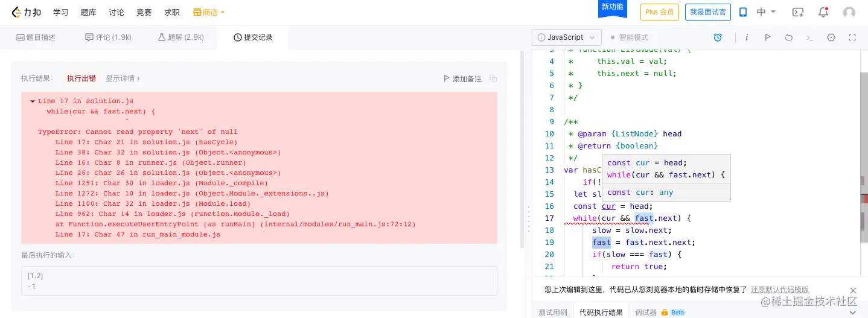Place cursor on code line 17 while statement

[x=632, y=218]
